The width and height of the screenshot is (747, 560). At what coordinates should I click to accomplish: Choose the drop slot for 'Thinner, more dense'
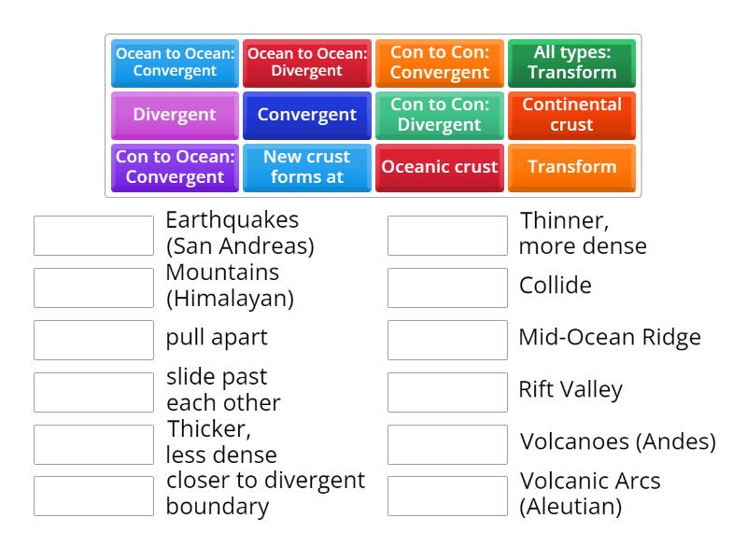(x=447, y=235)
